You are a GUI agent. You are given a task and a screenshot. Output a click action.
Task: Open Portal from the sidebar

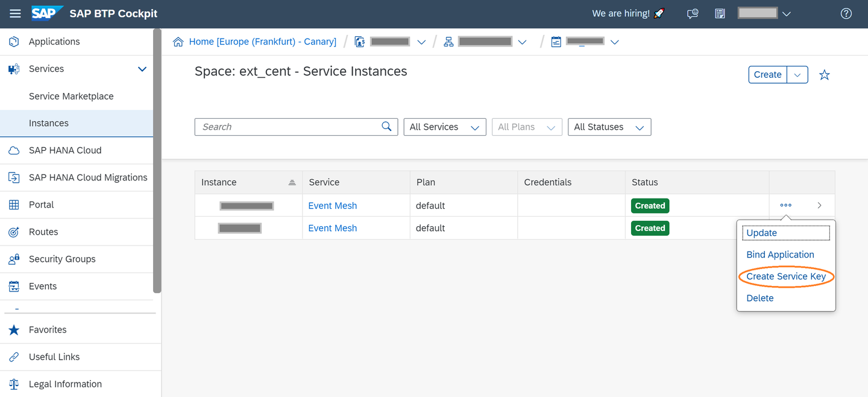click(x=42, y=205)
